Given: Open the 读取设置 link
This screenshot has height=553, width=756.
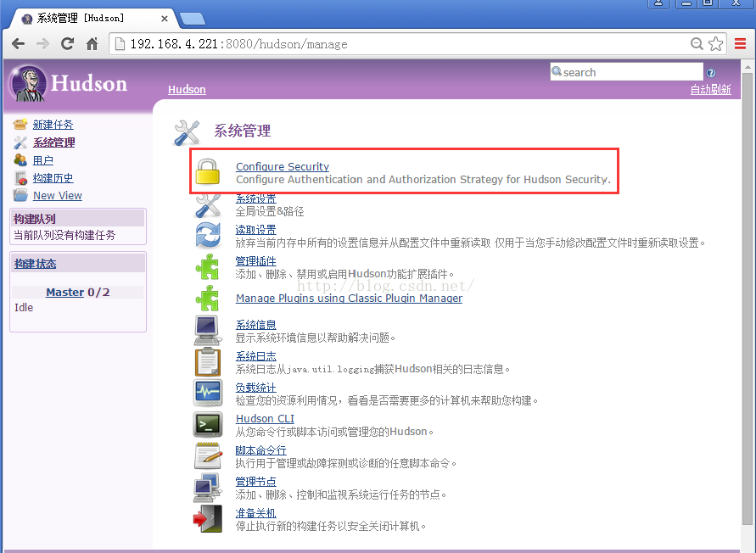Looking at the screenshot, I should (256, 230).
